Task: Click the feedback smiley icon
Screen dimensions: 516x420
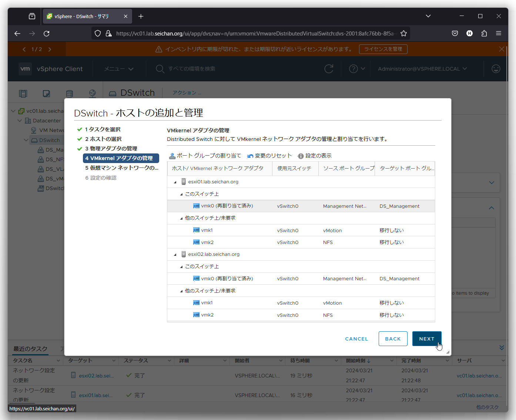Action: click(496, 69)
